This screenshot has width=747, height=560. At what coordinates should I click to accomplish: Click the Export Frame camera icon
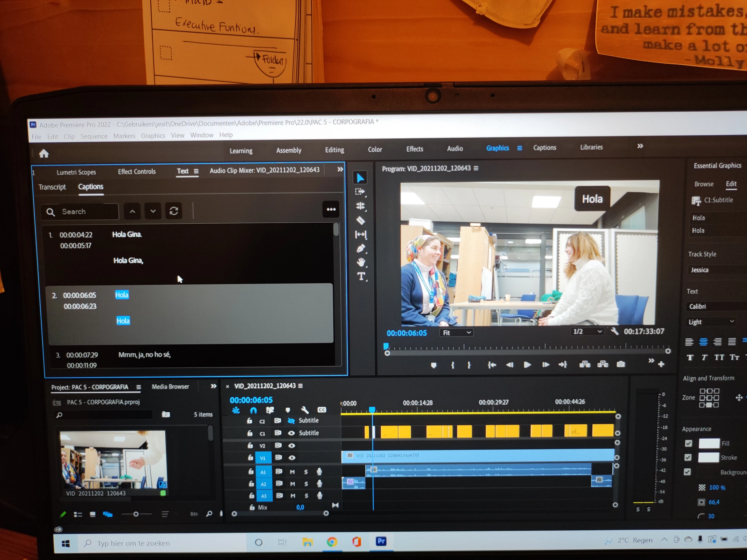pos(621,364)
